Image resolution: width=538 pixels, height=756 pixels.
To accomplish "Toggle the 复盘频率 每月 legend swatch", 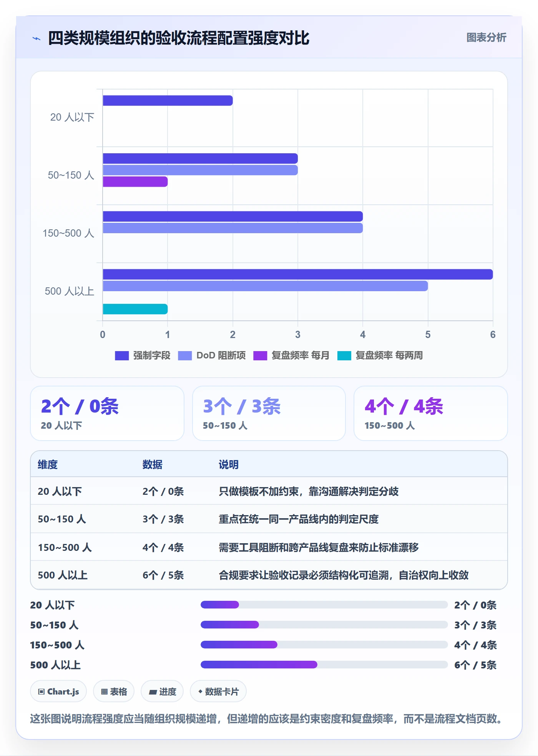I will coord(260,356).
